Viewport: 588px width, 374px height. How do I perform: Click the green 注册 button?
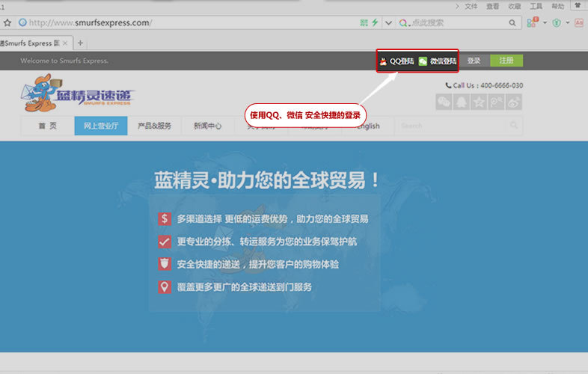coord(506,61)
